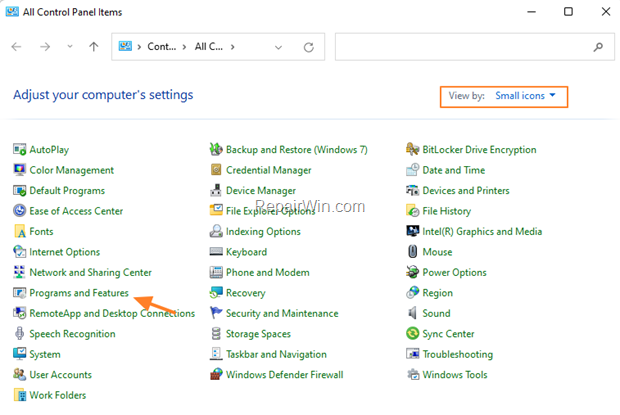Click the BitLocker Drive Encryption icon
Viewport: 620px width, 415px height.
pyautogui.click(x=412, y=149)
